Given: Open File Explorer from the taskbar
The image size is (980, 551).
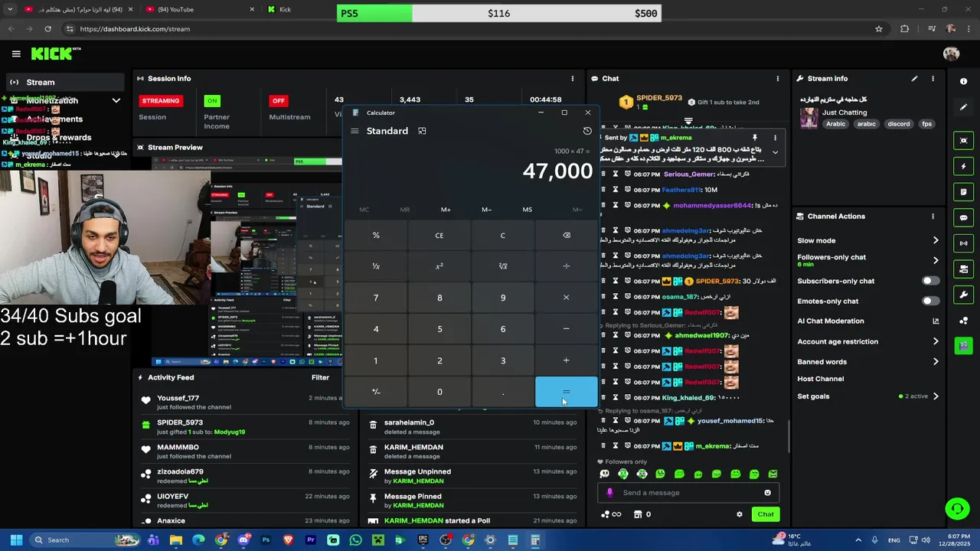Looking at the screenshot, I should (x=176, y=540).
